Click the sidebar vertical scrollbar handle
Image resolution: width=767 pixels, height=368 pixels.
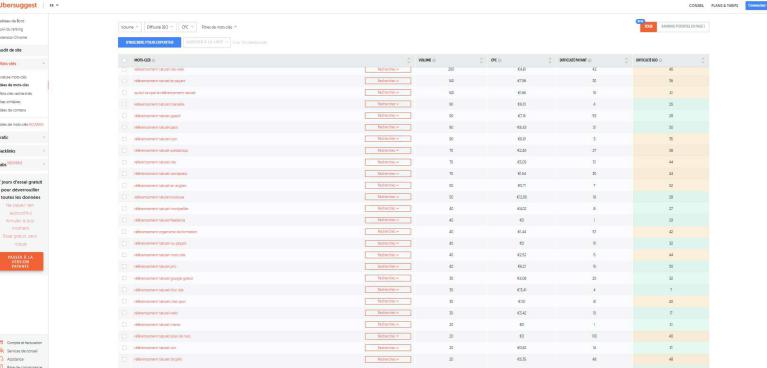pos(48,85)
